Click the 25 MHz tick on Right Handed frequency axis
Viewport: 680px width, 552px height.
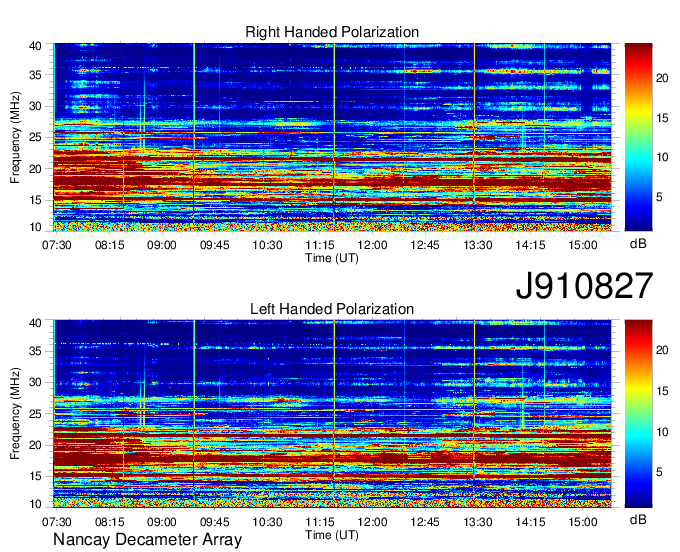coord(36,137)
